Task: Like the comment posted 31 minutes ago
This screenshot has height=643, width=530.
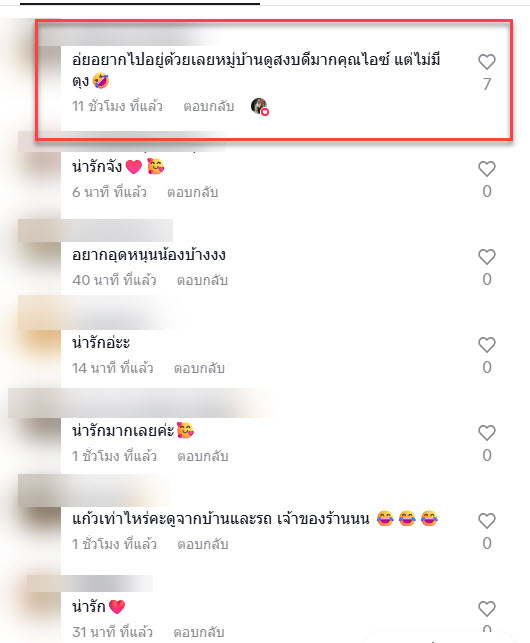Action: point(487,609)
